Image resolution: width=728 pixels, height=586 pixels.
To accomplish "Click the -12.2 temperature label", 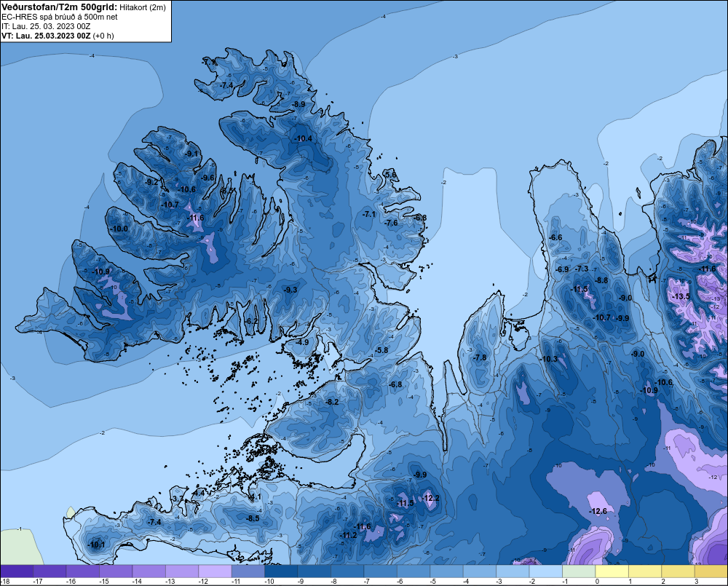I will pyautogui.click(x=430, y=498).
